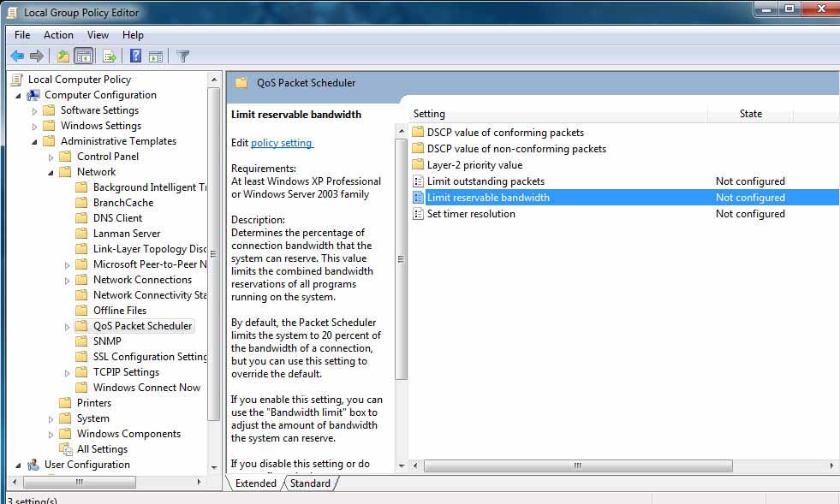Open the View menu

(x=98, y=35)
